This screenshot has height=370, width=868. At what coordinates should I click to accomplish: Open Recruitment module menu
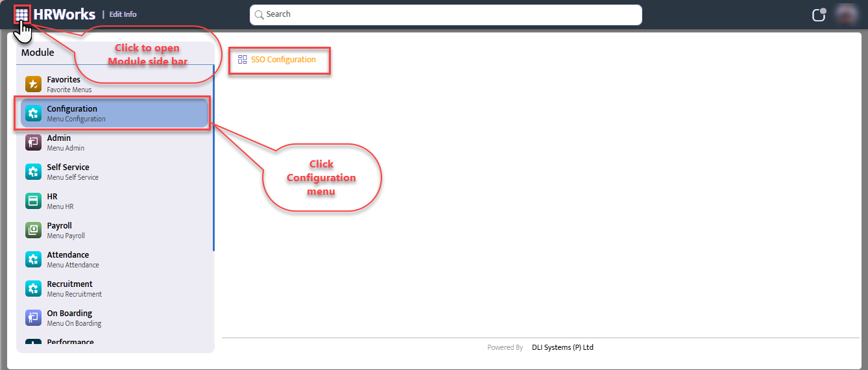tap(114, 289)
